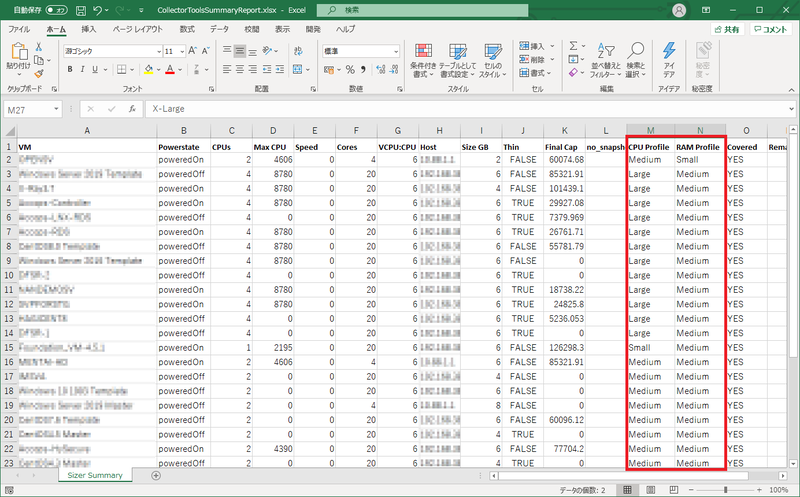Screen dimensions: 800x497
Task: Collapse the ribbon with chevron
Action: click(791, 89)
